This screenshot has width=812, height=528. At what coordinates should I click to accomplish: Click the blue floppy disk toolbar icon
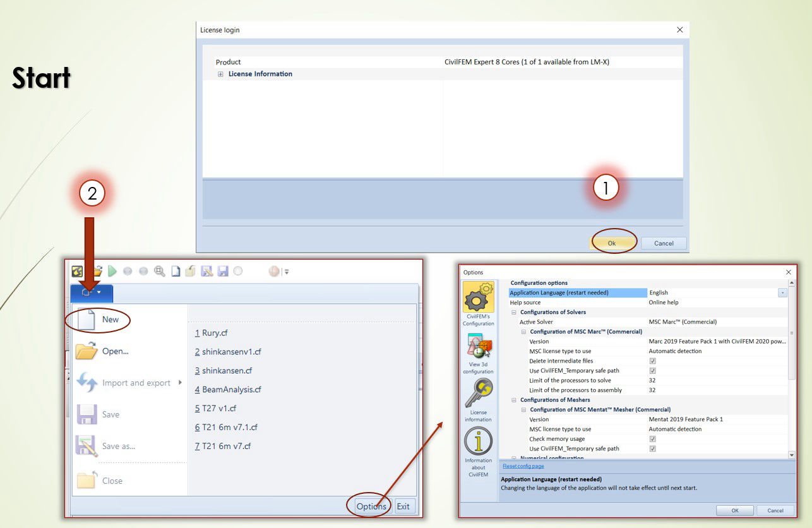tap(223, 271)
